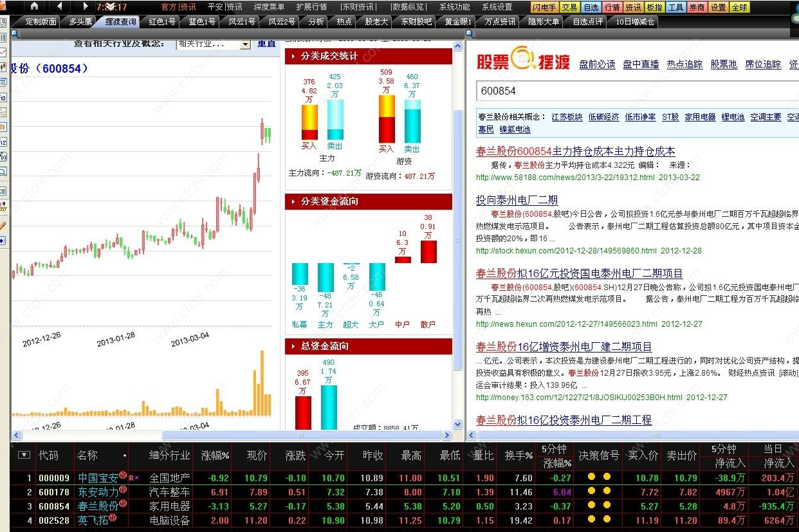
Task: Open the 系统设置 menu
Action: pyautogui.click(x=497, y=7)
